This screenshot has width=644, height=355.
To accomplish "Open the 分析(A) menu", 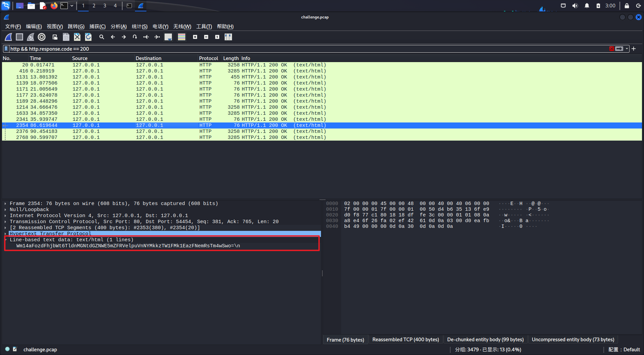I will [x=119, y=27].
